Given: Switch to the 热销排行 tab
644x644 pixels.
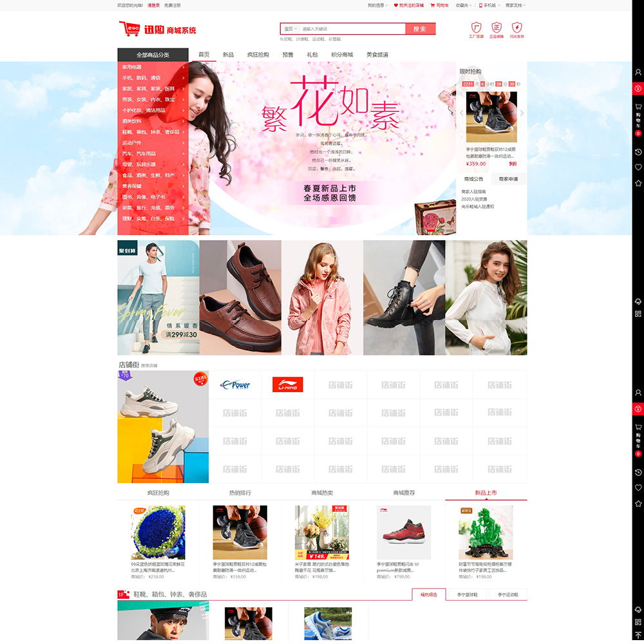Looking at the screenshot, I should tap(240, 493).
